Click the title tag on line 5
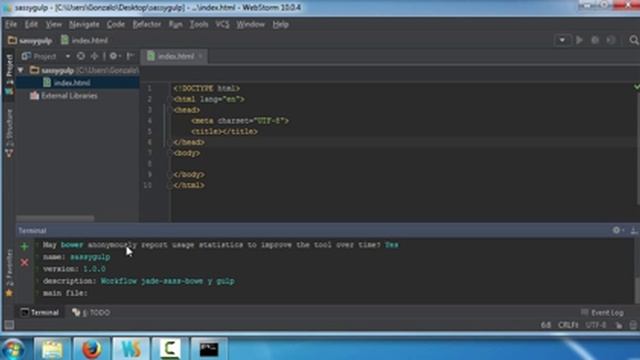 224,131
